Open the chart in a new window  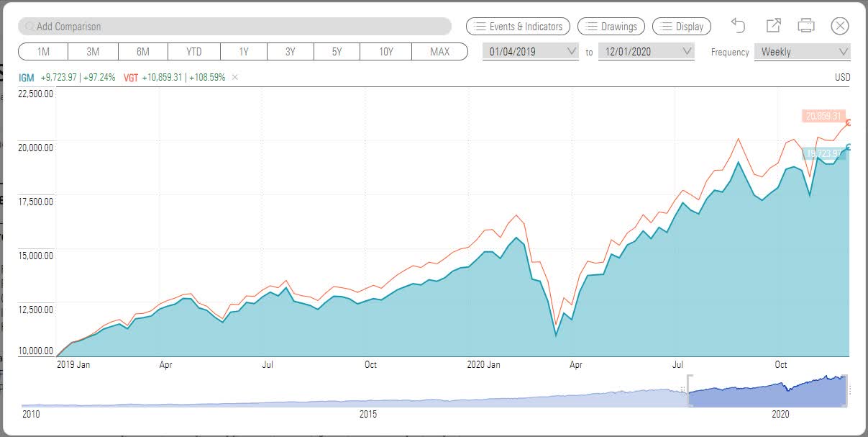(x=772, y=25)
